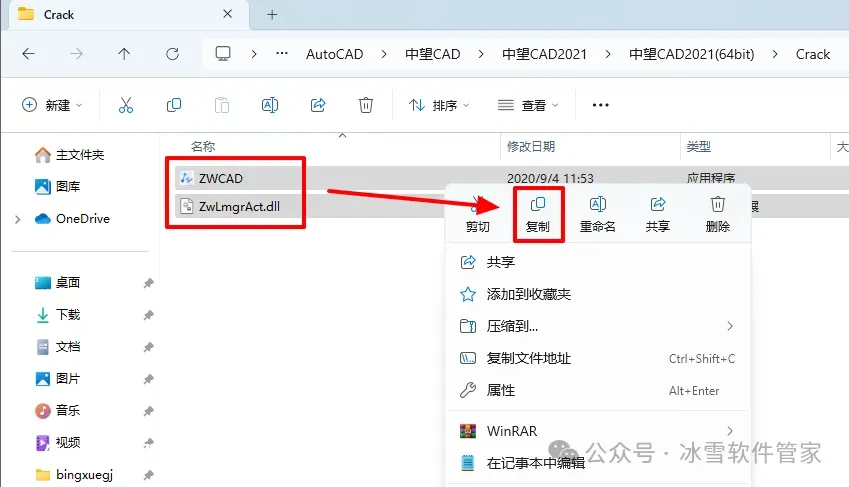Open bingxuegj folder in sidebar
Image resolution: width=849 pixels, height=487 pixels.
[74, 475]
